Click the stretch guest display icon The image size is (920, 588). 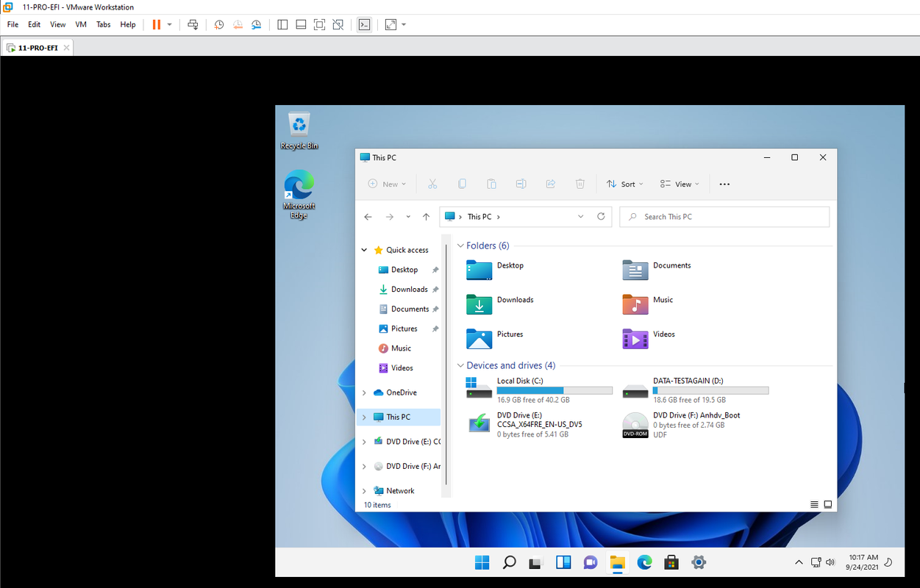(x=391, y=24)
